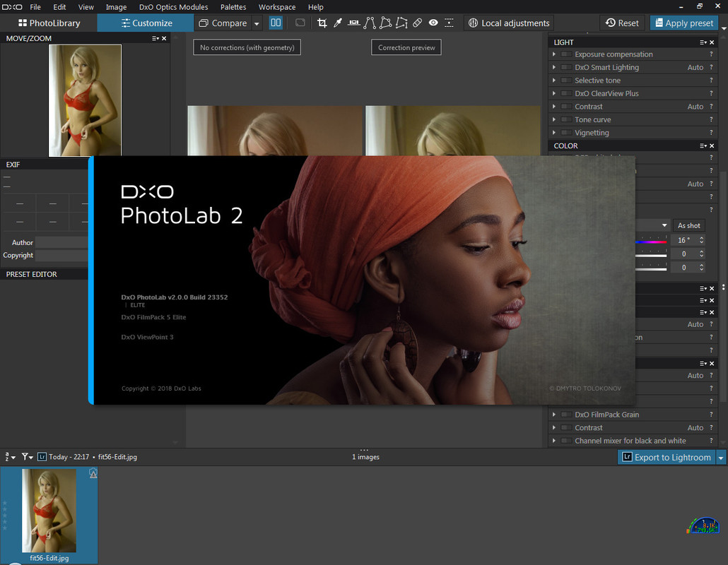Select the Repair bandage tool

pyautogui.click(x=417, y=23)
